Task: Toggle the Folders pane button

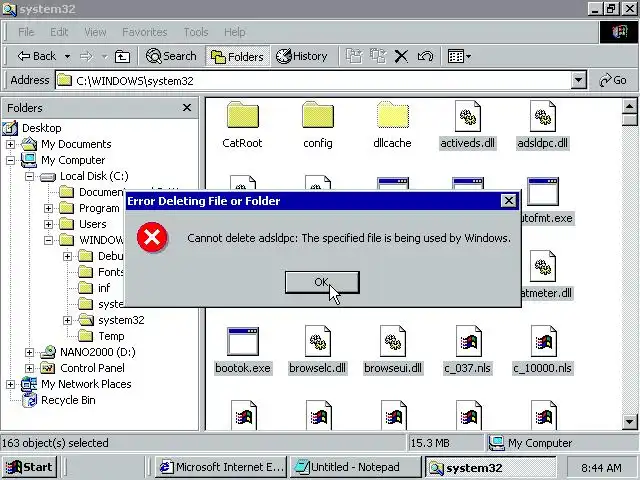Action: 237,56
